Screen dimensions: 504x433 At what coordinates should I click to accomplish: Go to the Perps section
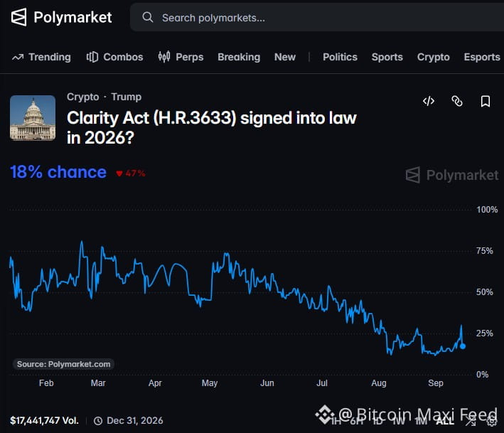pyautogui.click(x=181, y=57)
